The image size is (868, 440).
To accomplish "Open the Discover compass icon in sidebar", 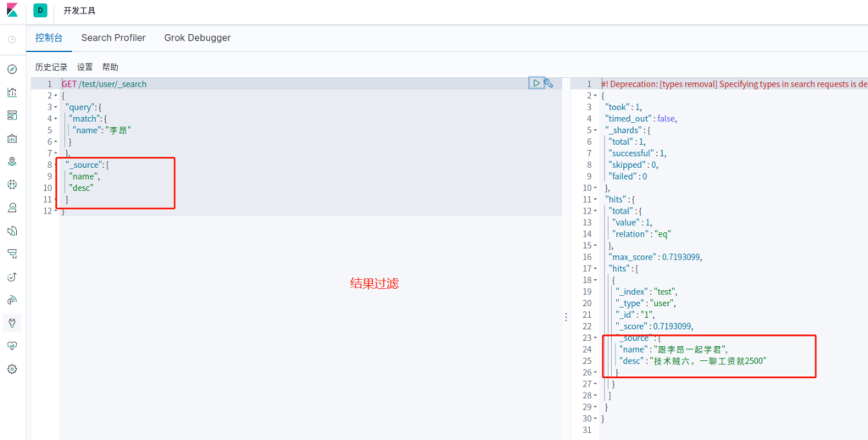I will click(x=12, y=70).
